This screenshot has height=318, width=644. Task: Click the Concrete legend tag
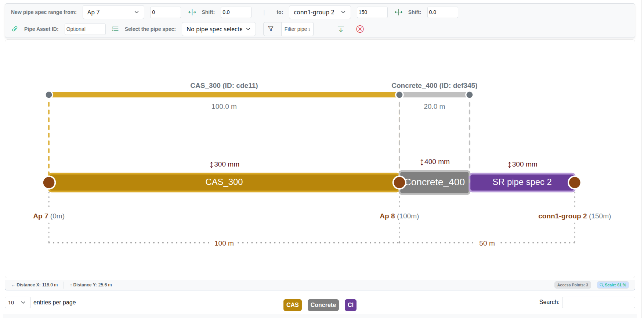click(323, 305)
